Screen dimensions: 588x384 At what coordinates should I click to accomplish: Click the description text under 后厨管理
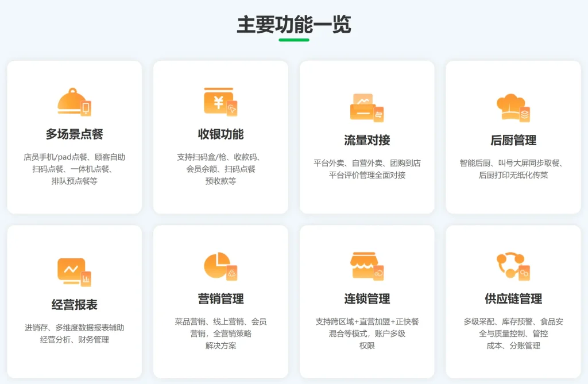point(513,169)
